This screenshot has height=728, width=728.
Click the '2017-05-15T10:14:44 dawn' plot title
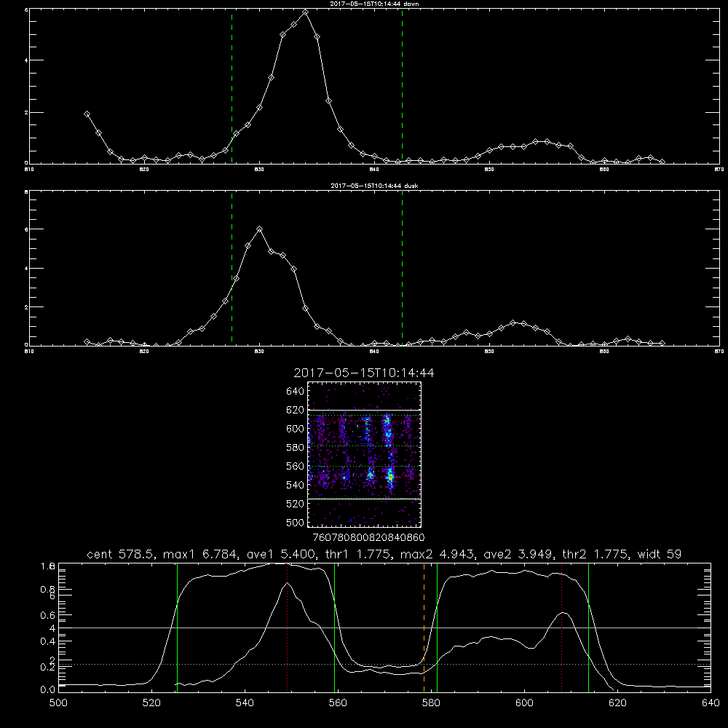point(374,4)
